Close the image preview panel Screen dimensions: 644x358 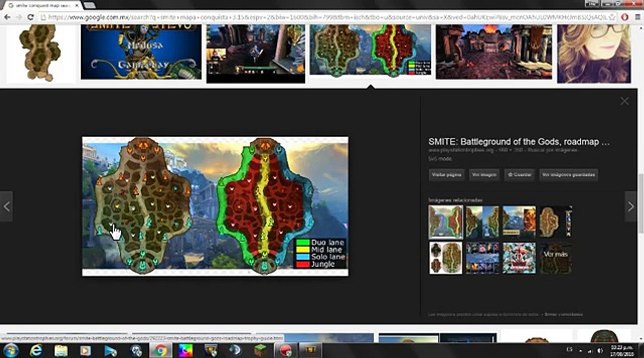click(624, 101)
